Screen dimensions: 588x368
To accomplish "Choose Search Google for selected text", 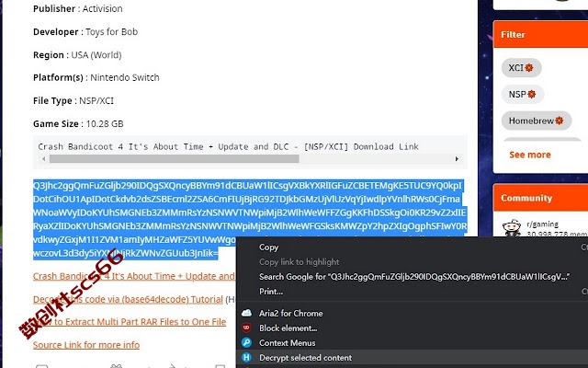I will point(414,277).
